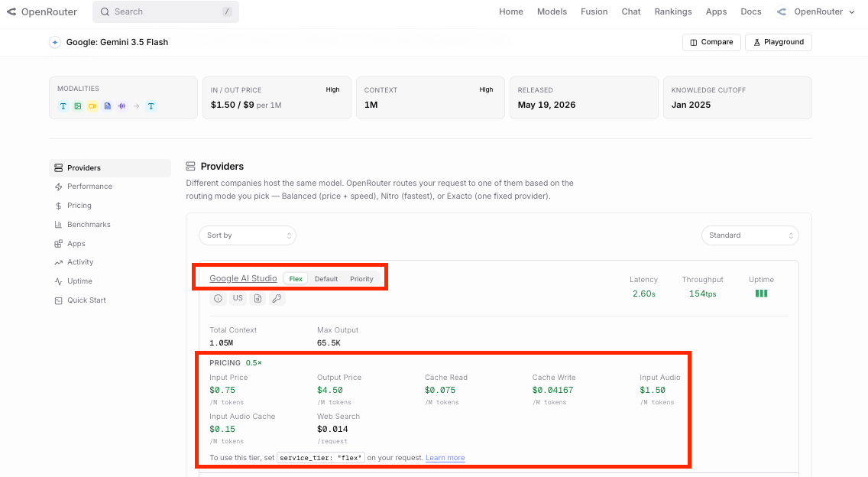Click the text input modality icon
868x477 pixels.
(63, 105)
